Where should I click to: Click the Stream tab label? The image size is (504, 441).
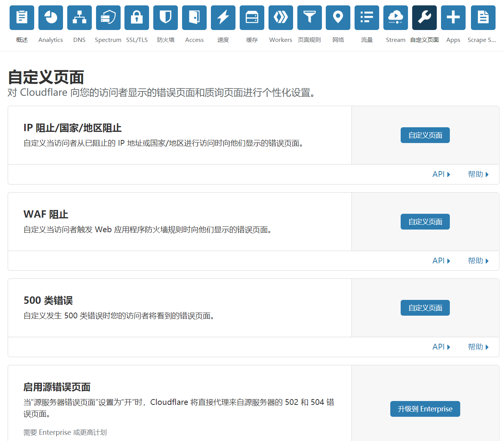(396, 40)
